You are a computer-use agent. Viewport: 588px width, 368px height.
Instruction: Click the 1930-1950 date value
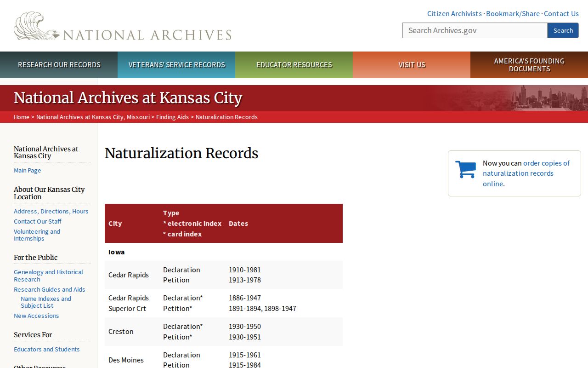(245, 326)
